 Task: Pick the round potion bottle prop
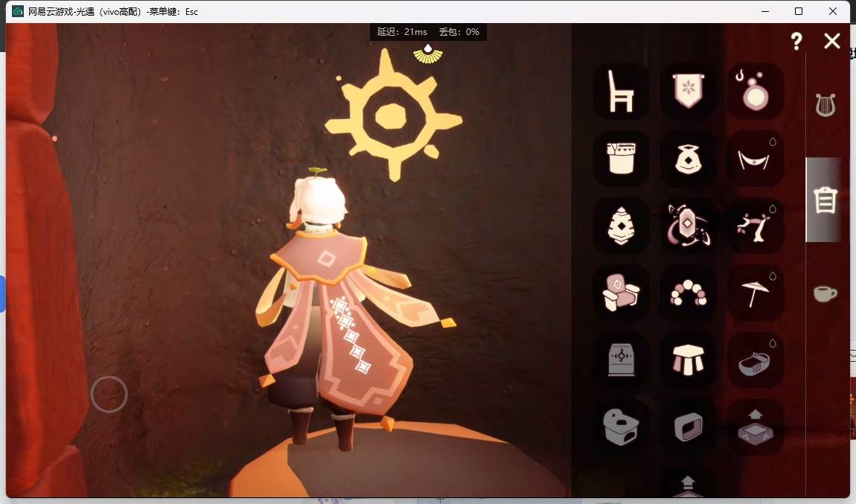755,92
